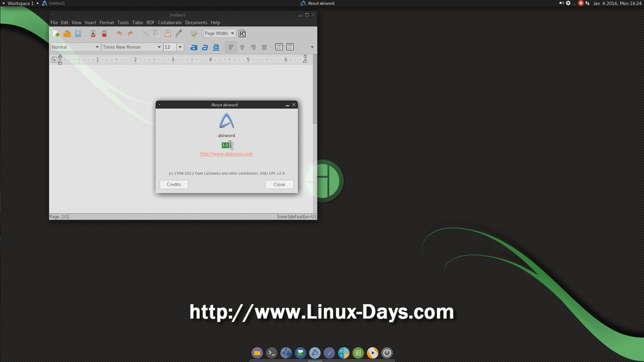644x362 pixels.
Task: Open the Collaborate menu
Action: click(170, 22)
